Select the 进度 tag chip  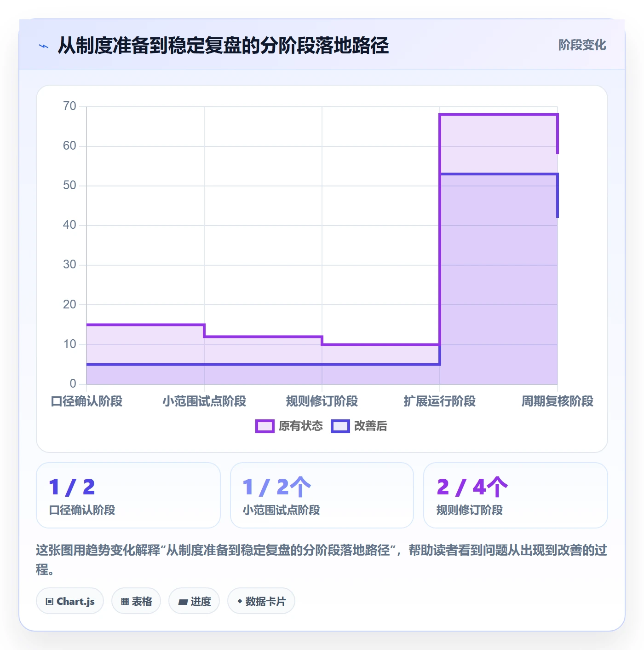pyautogui.click(x=194, y=601)
